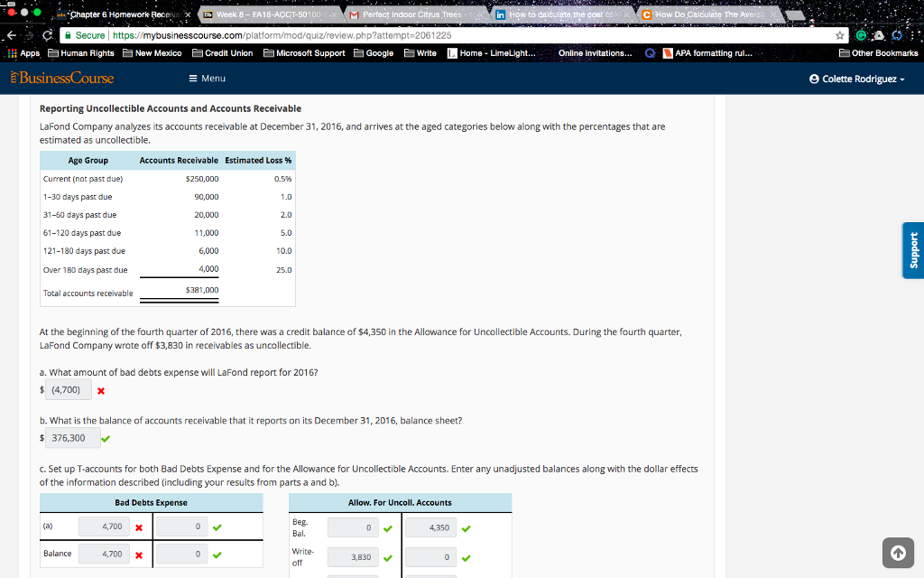Click the browser back arrow
The height and width of the screenshot is (578, 924).
(x=11, y=37)
